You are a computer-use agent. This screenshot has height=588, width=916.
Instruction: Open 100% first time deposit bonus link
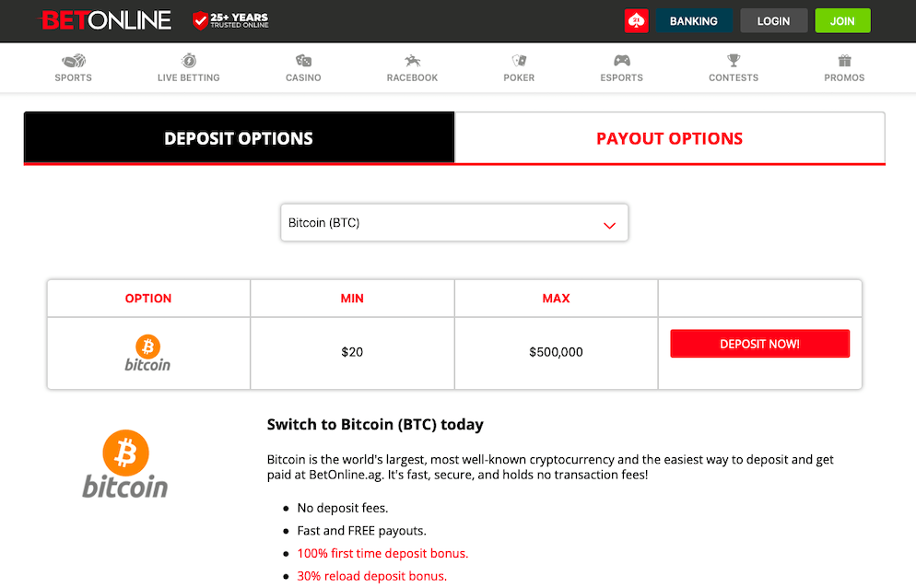coord(382,554)
